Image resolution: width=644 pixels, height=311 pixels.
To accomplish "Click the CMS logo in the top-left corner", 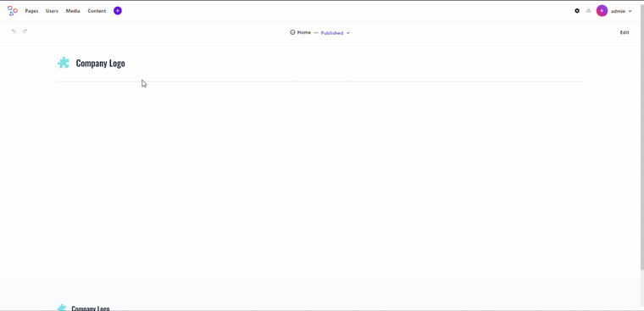I will point(13,11).
